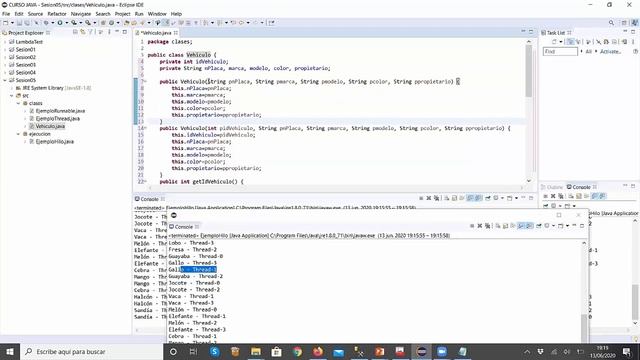Screen dimensions: 640x360
Task: Click Terminate in floating Console toolbar
Action: click(x=472, y=226)
